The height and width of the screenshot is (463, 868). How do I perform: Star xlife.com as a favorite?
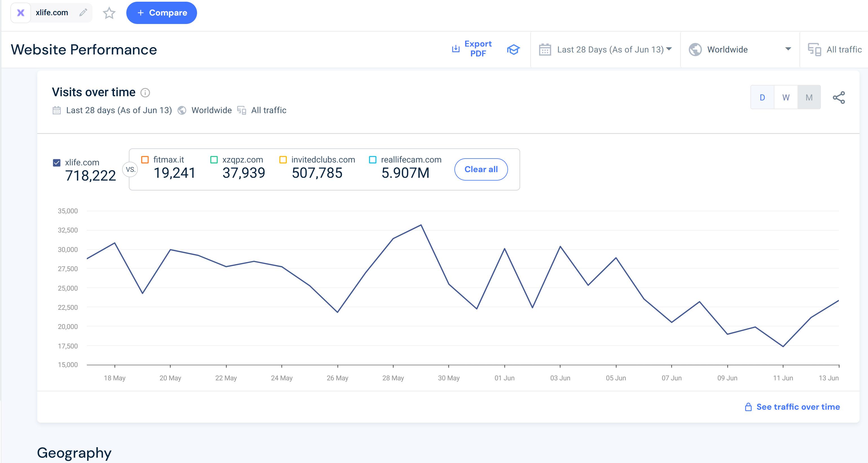pyautogui.click(x=109, y=13)
